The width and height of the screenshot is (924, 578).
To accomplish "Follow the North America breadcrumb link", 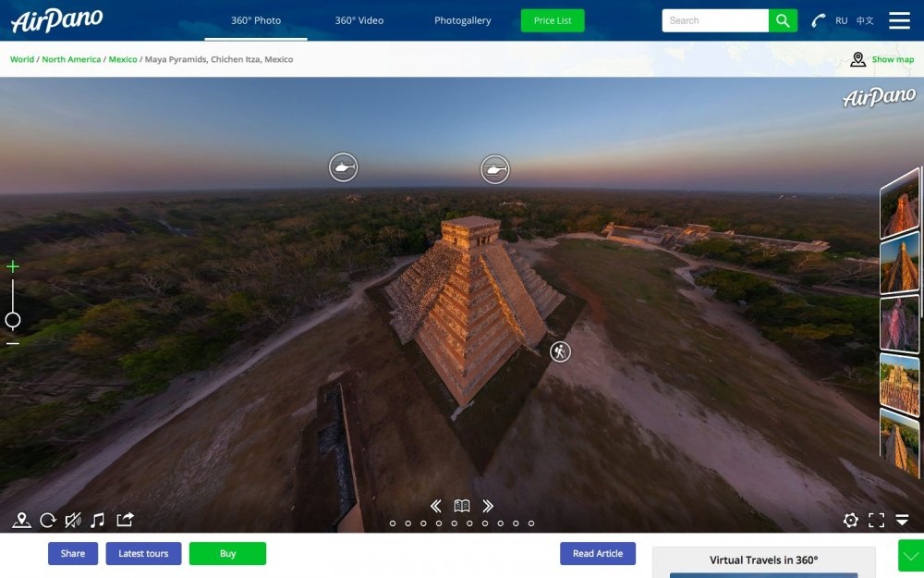I will click(x=71, y=59).
